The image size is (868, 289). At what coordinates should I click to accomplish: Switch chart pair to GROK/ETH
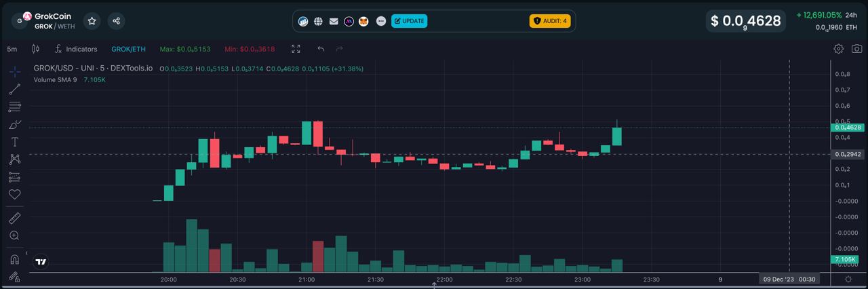(x=128, y=49)
